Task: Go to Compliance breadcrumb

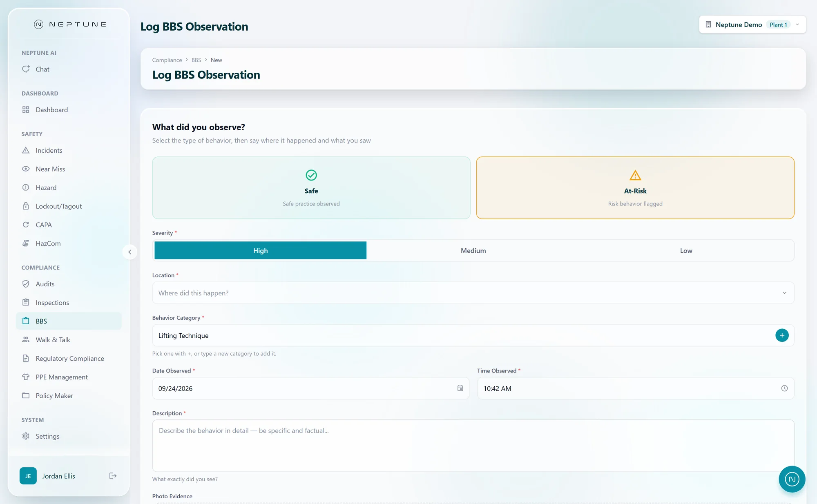Action: click(x=167, y=60)
